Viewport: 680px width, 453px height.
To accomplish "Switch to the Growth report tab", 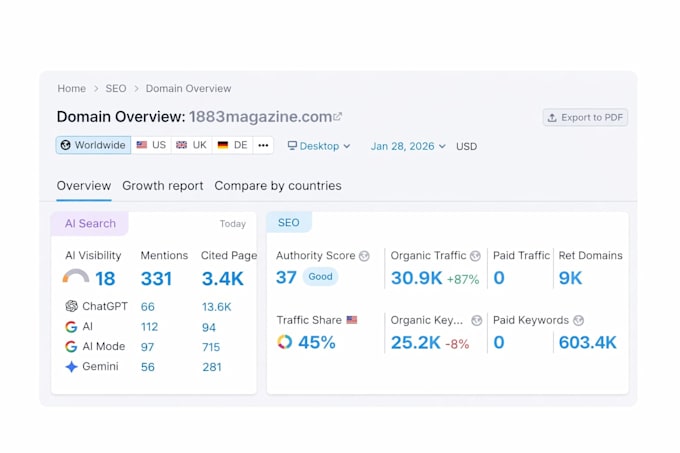I will (163, 186).
